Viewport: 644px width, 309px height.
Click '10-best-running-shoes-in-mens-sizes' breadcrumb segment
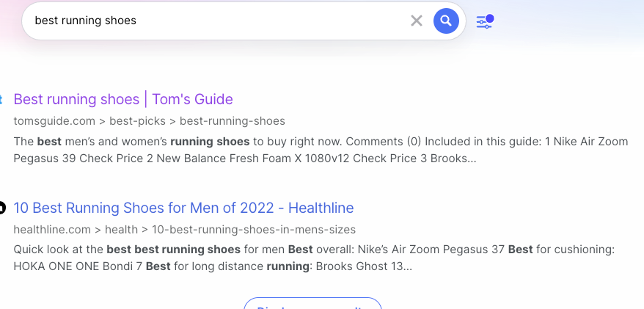tap(252, 230)
